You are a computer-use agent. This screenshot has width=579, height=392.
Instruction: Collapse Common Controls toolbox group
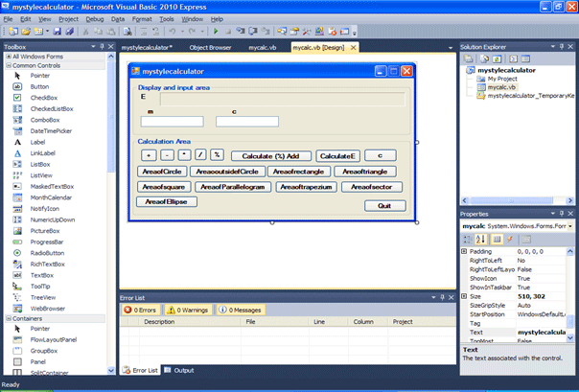tap(9, 65)
